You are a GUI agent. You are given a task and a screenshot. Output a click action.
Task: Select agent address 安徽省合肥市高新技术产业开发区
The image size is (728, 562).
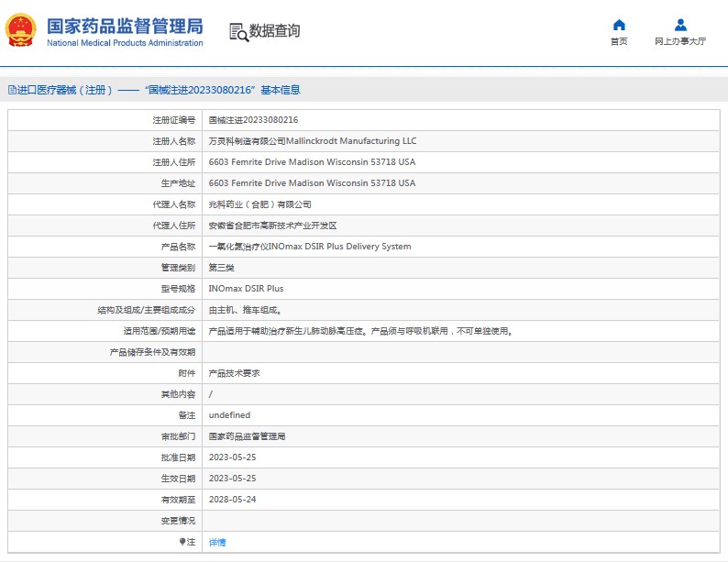272,226
